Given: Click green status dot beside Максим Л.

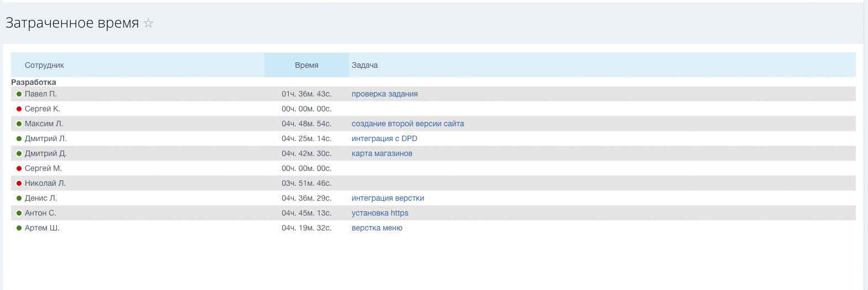Looking at the screenshot, I should click(19, 124).
